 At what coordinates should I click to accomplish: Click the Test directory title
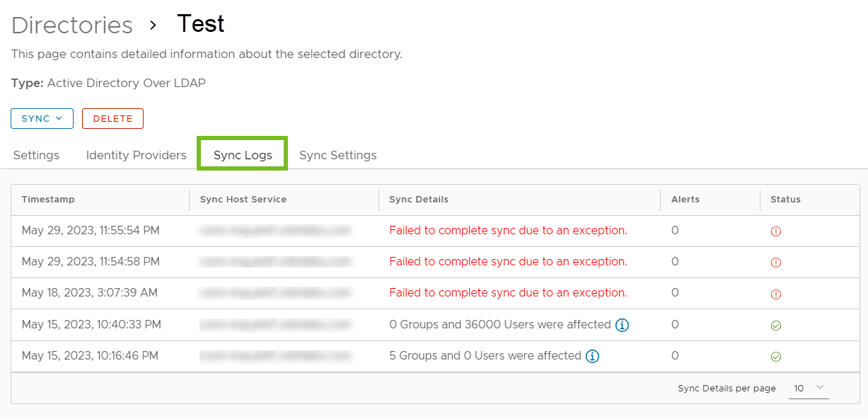[200, 24]
